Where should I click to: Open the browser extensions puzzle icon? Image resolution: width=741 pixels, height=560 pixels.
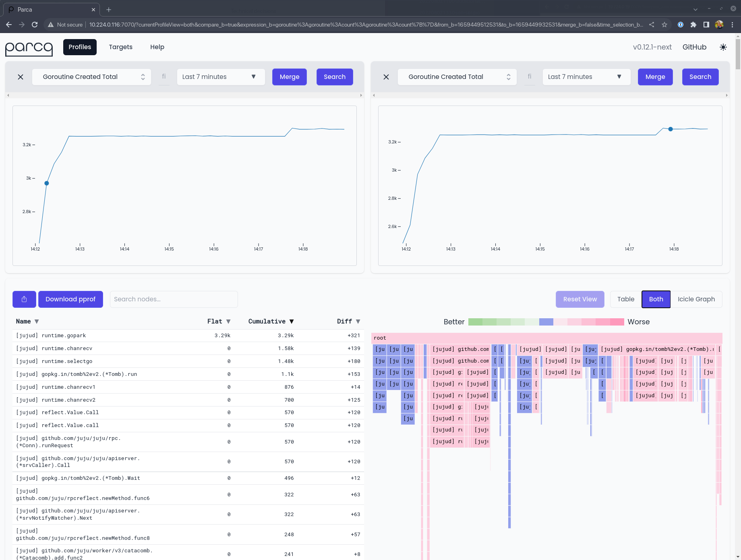pyautogui.click(x=693, y=25)
